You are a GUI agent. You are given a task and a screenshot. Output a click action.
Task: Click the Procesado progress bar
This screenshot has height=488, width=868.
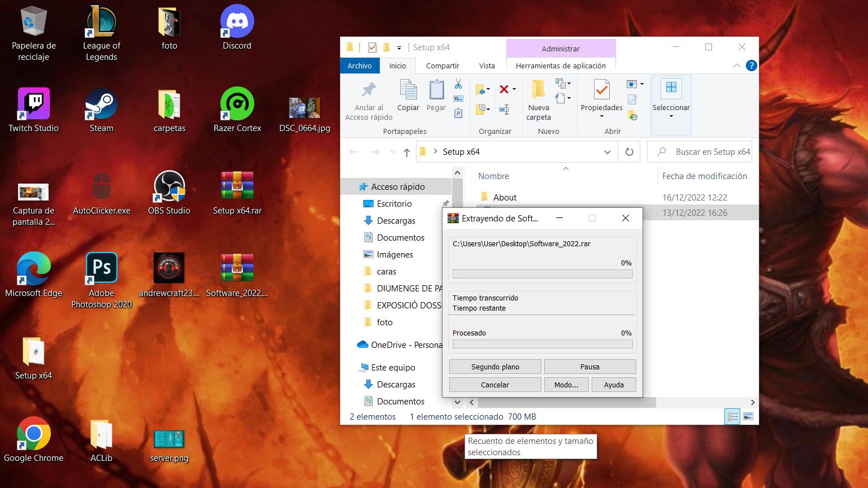[x=542, y=344]
